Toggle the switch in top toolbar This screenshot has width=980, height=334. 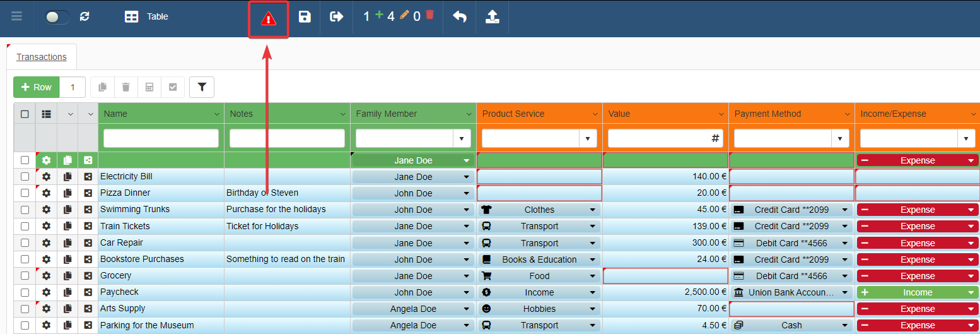(57, 17)
